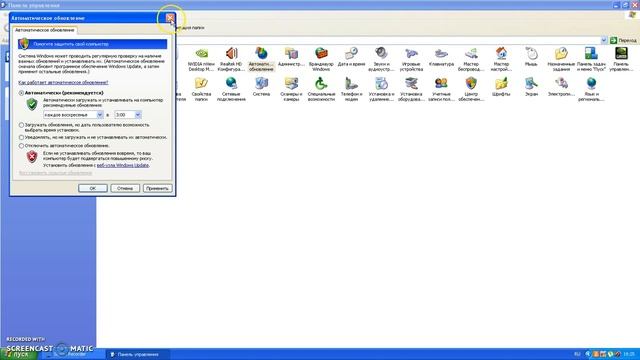640x360 pixels.
Task: Select the Автоматическое обновление control panel icon
Action: point(261,59)
